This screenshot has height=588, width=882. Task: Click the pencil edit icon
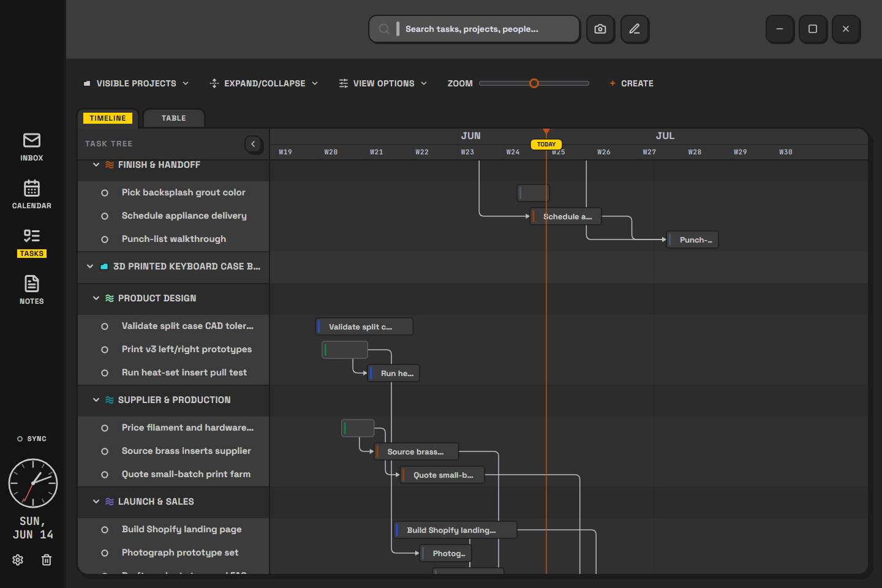tap(635, 29)
